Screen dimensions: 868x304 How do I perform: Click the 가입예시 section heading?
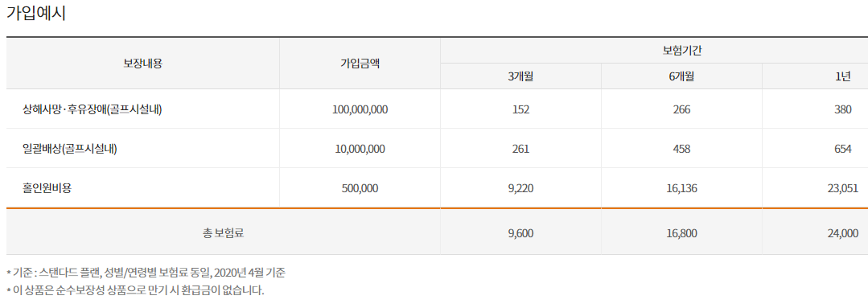tap(36, 14)
